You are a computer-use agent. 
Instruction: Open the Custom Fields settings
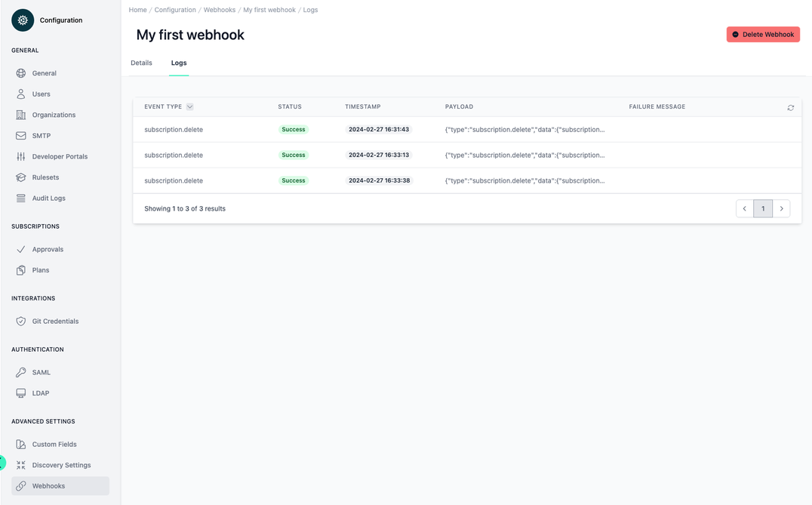(x=54, y=444)
